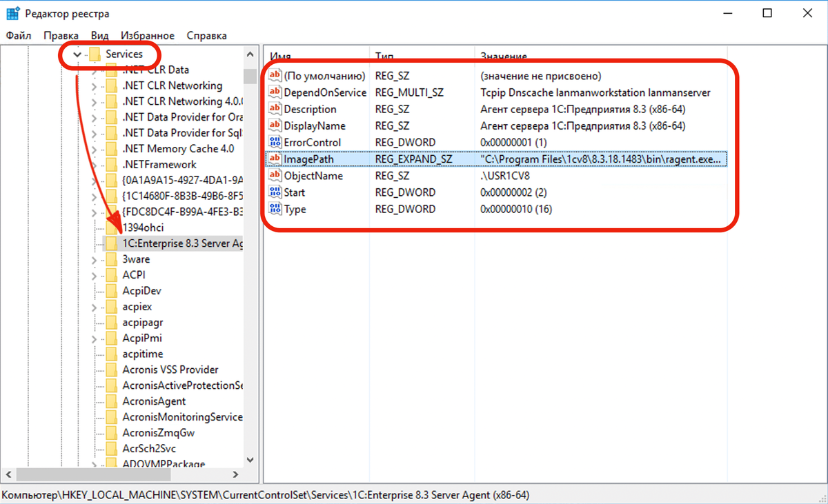Viewport: 828px width, 504px height.
Task: Expand the .NETFramework key
Action: tap(95, 164)
